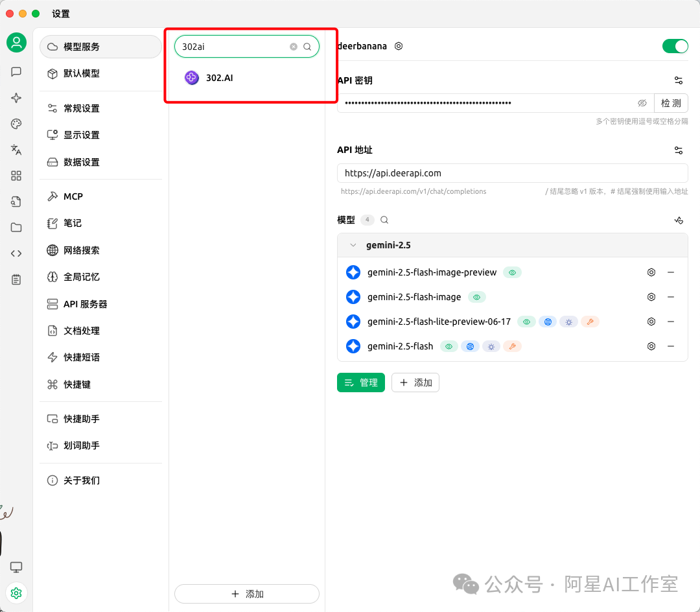Open deerbanana provider settings gear
The height and width of the screenshot is (612, 700).
click(x=399, y=46)
